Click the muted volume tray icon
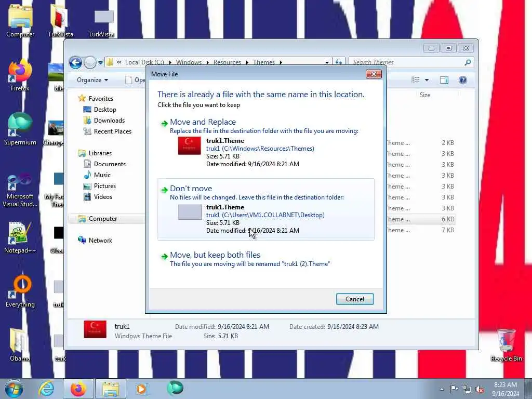The image size is (532, 399). [x=480, y=390]
